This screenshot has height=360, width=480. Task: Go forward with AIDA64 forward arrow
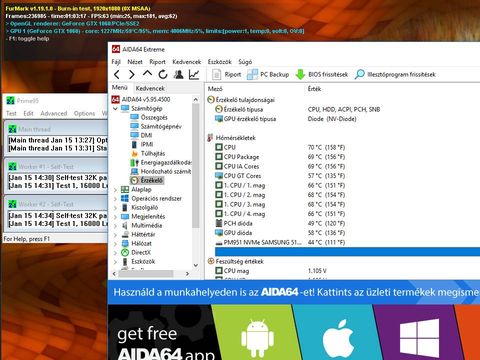pyautogui.click(x=132, y=74)
